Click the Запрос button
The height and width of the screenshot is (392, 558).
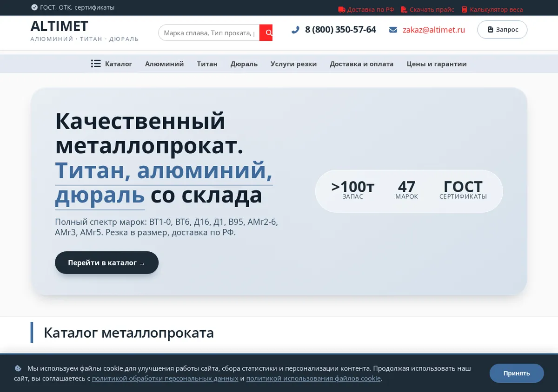pyautogui.click(x=502, y=29)
